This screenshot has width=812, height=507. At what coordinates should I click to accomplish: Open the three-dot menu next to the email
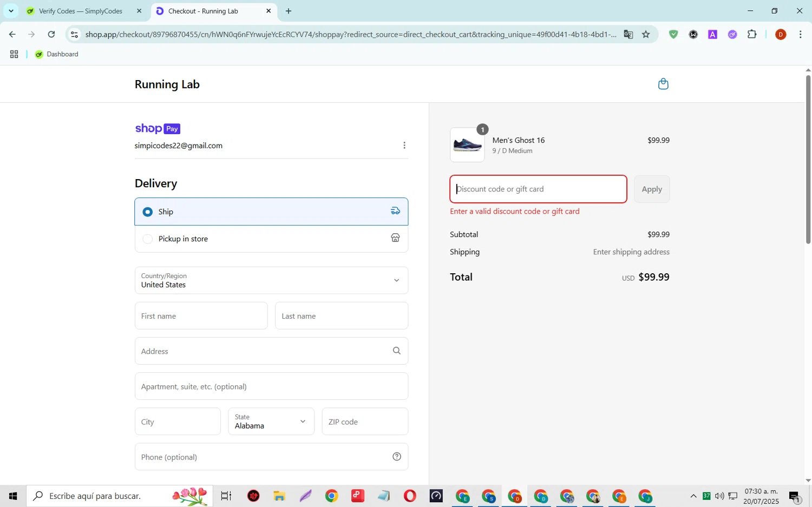click(404, 146)
